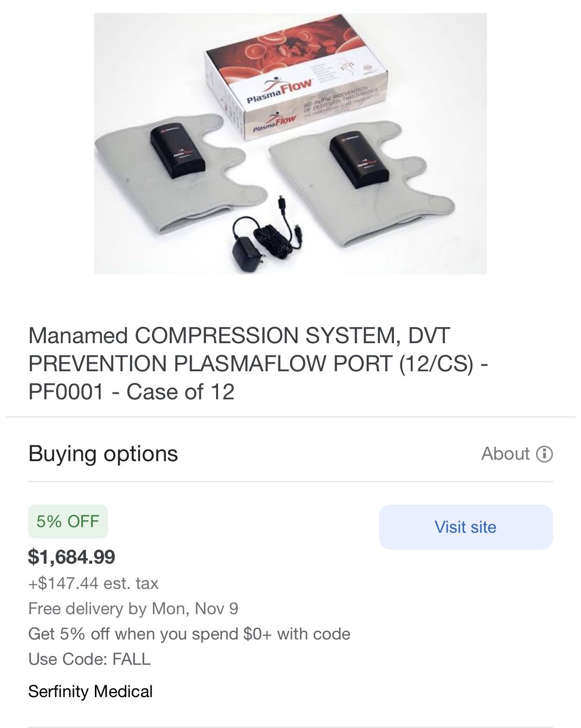Click the Get 5% off promotion text
Image resolution: width=581 pixels, height=728 pixels.
coord(189,634)
